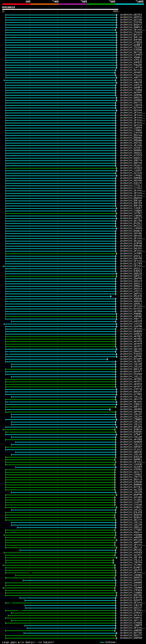Select the label UniRef100_P41116
146x644 pixels.
[x=131, y=75]
